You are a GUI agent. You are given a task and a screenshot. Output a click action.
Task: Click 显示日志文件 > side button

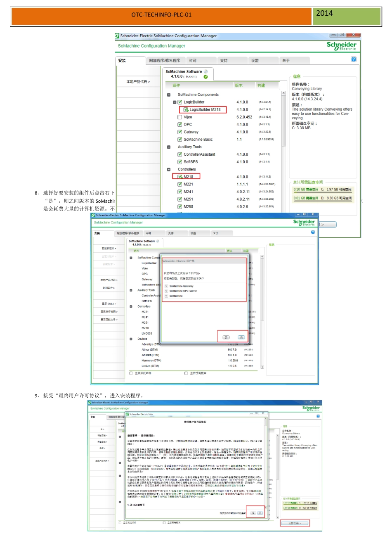tap(109, 320)
